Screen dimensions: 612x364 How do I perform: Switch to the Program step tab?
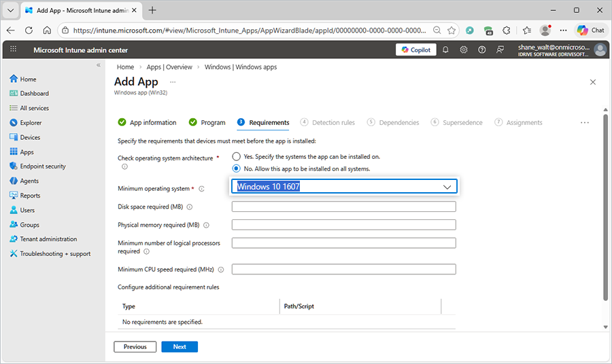pos(207,123)
